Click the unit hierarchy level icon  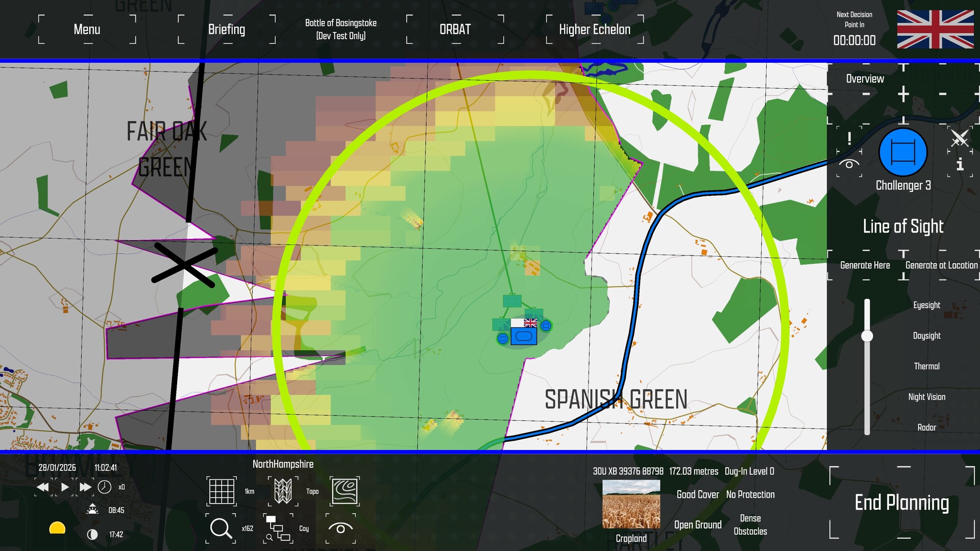278,528
